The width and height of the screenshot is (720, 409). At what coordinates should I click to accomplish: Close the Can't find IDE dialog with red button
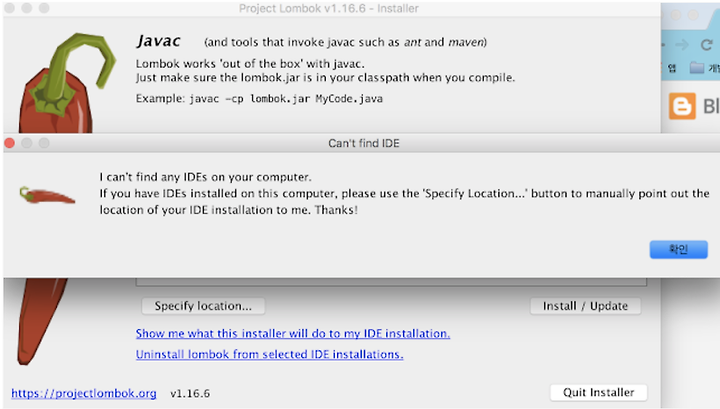pos(10,143)
